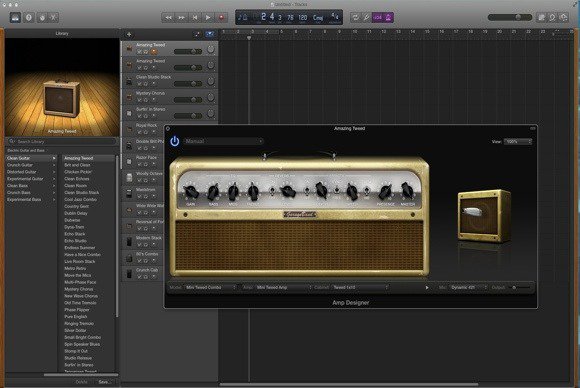The height and width of the screenshot is (388, 580).
Task: Select the Echo Stack patch
Action: click(88, 234)
